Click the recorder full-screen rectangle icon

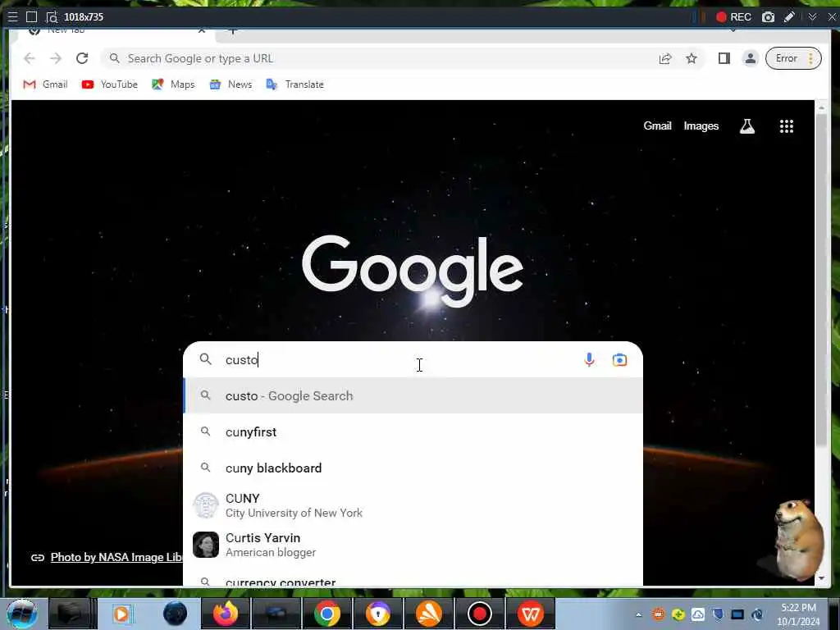32,17
